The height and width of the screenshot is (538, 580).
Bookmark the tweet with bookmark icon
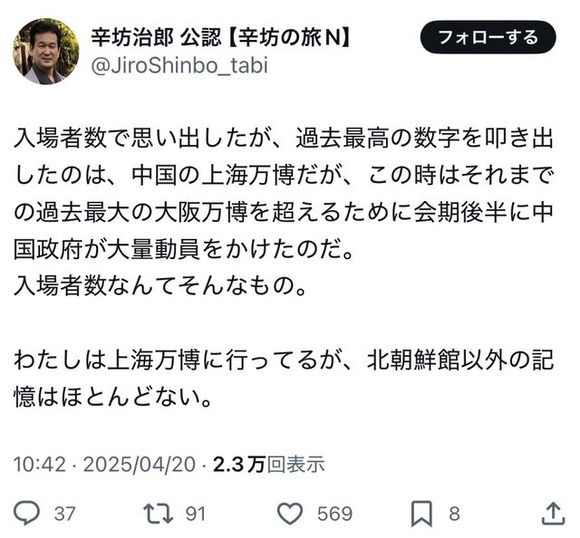pyautogui.click(x=422, y=513)
